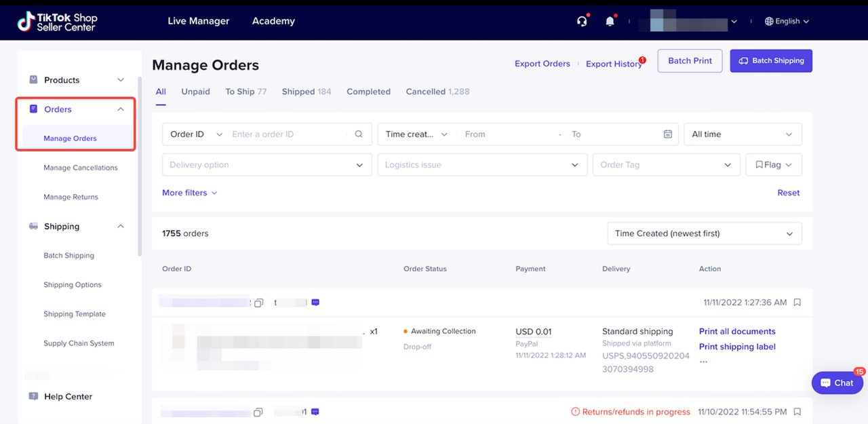Viewport: 868px width, 424px height.
Task: Expand More filters
Action: tap(189, 193)
